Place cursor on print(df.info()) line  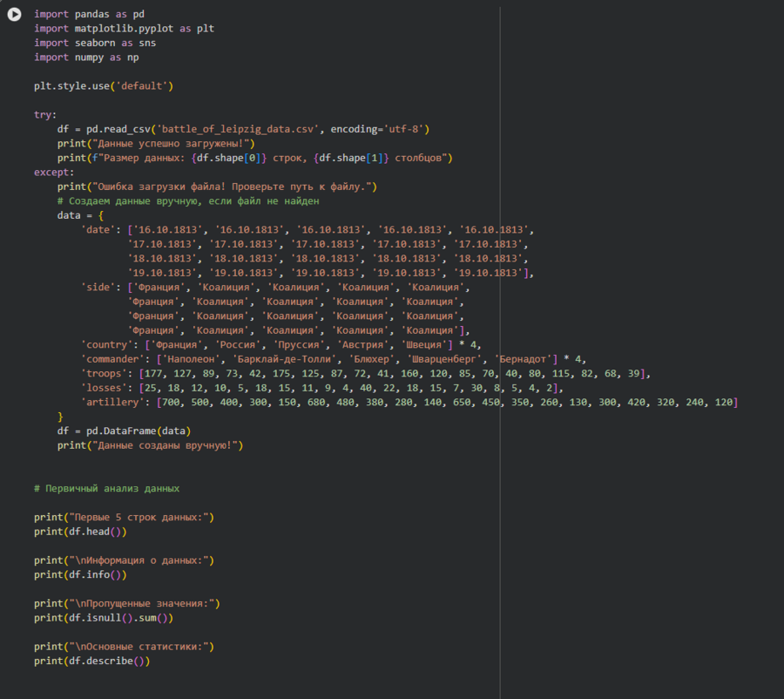click(x=80, y=574)
